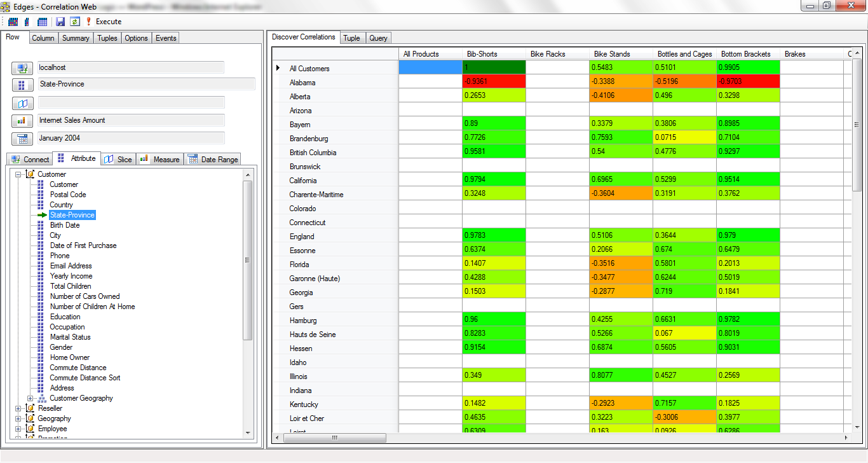
Task: Collapse the Customer tree node
Action: 18,174
